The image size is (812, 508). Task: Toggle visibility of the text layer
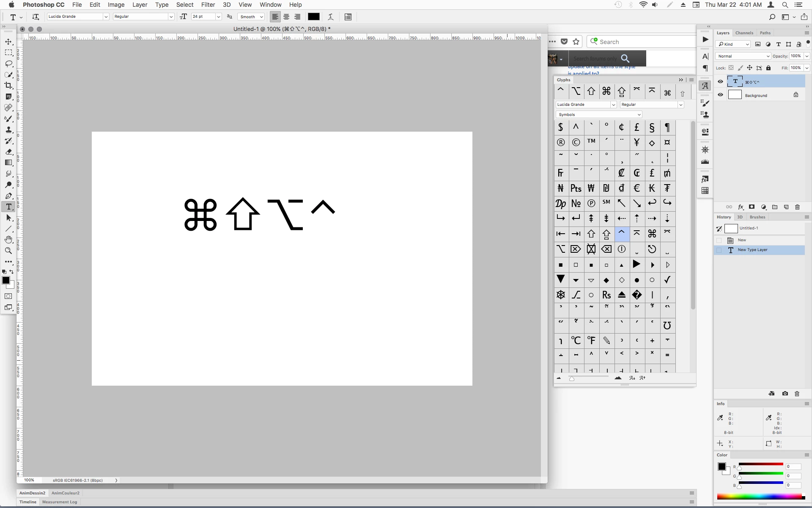[x=720, y=82]
